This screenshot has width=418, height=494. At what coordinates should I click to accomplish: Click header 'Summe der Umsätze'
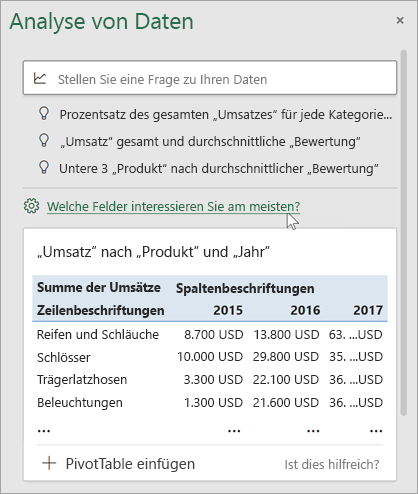[99, 288]
